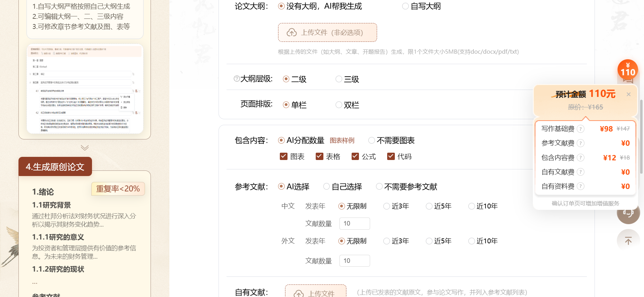The width and height of the screenshot is (644, 297).
Task: Toggle the 表格 checkbox
Action: [x=319, y=156]
